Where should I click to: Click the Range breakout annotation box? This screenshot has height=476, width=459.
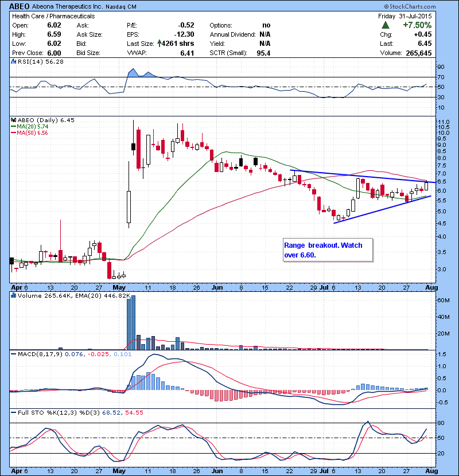[x=328, y=250]
